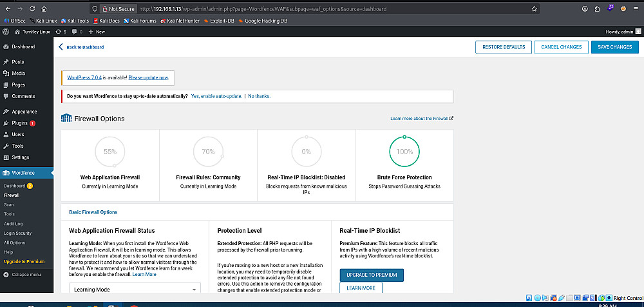Image resolution: width=644 pixels, height=307 pixels.
Task: Click the browser address bar URL
Action: pyautogui.click(x=263, y=8)
